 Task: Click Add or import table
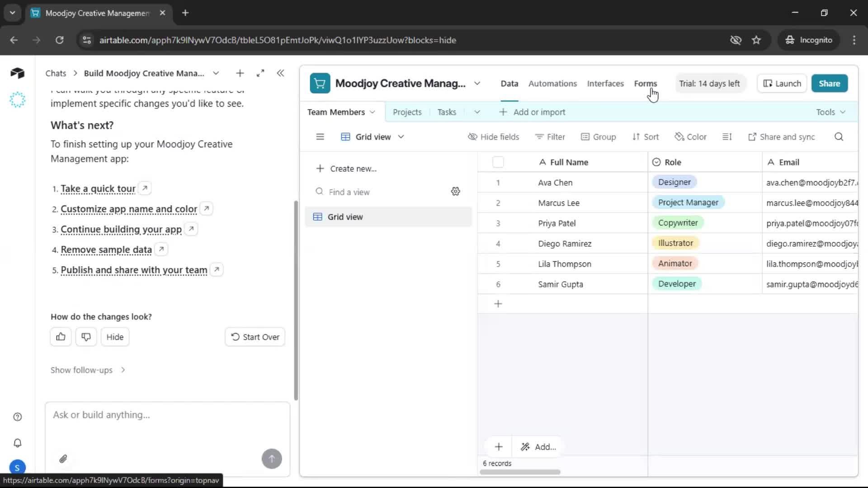532,112
